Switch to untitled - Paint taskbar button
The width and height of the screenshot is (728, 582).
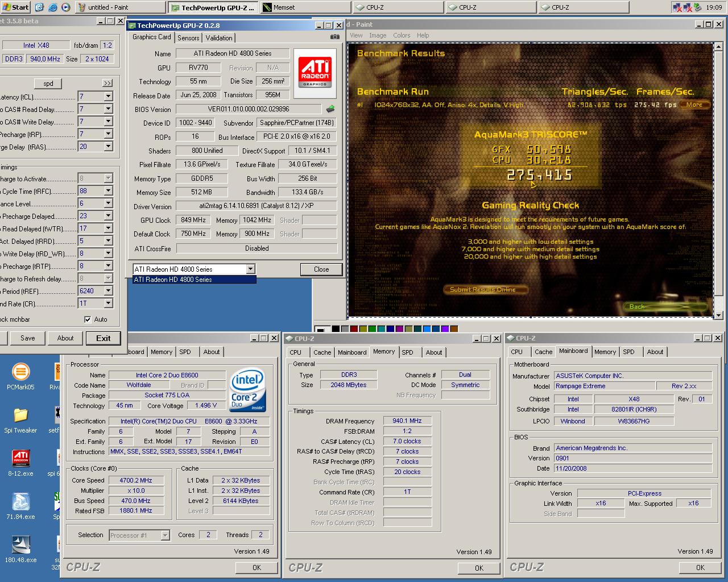tap(120, 7)
